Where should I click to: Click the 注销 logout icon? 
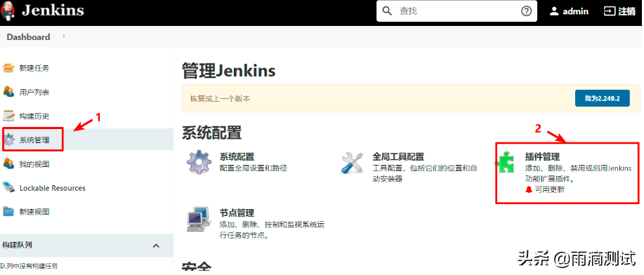(x=609, y=11)
